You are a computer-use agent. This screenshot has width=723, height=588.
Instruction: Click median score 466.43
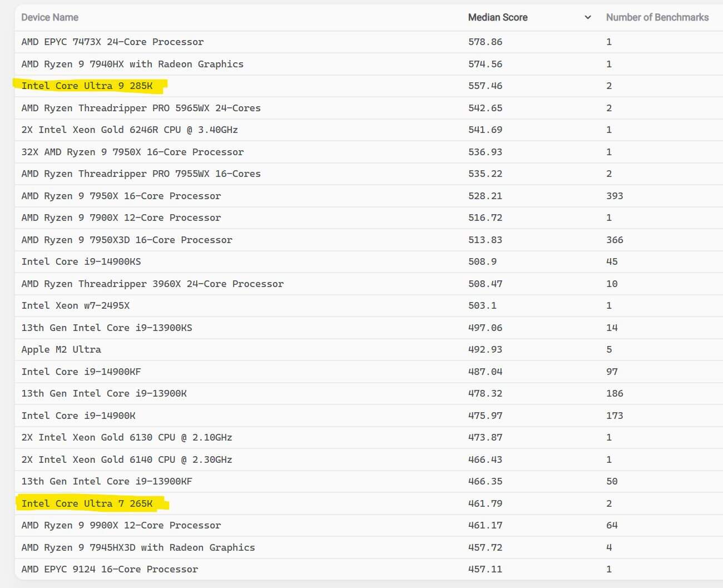coord(485,459)
